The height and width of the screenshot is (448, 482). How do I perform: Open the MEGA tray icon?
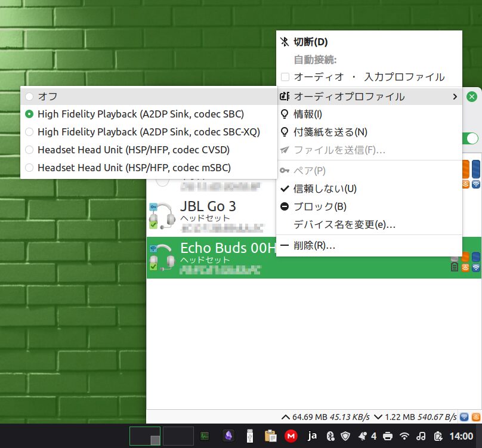(291, 436)
